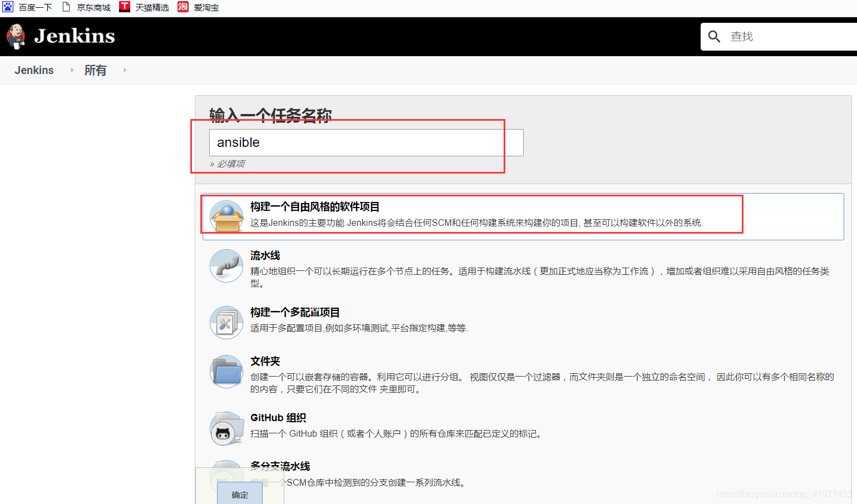
Task: Click the task name field containing ansible
Action: pos(366,142)
